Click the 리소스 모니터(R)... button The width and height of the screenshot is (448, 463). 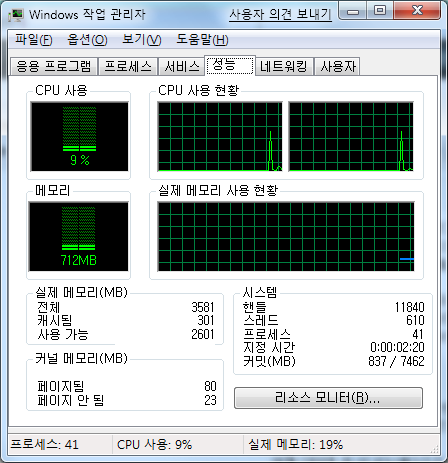(328, 398)
